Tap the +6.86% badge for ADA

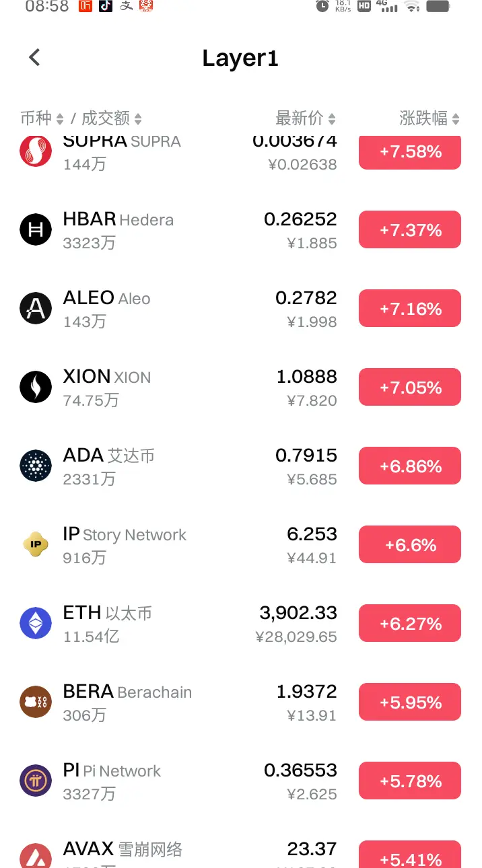point(410,466)
